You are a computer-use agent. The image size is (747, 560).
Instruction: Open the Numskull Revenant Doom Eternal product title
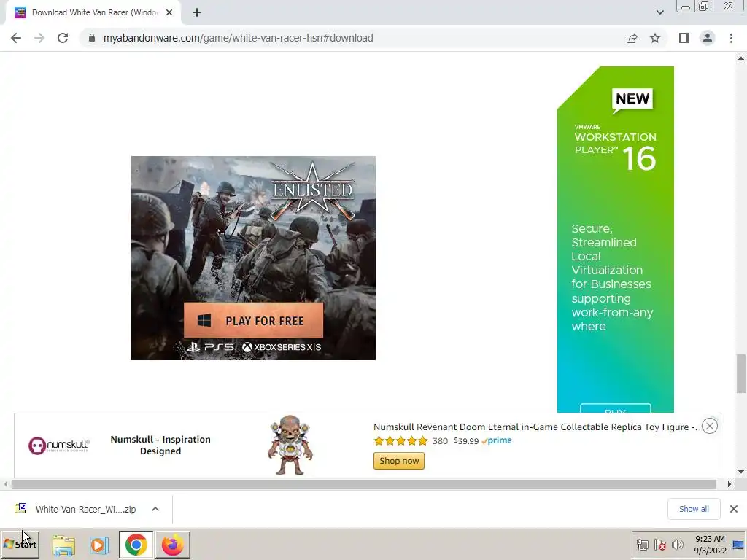(536, 427)
